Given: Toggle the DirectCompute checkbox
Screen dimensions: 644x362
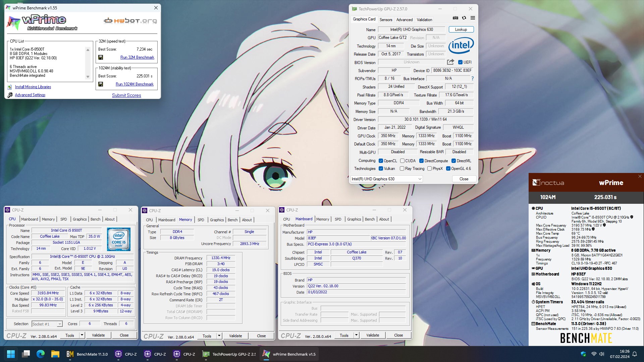Looking at the screenshot, I should pos(421,161).
